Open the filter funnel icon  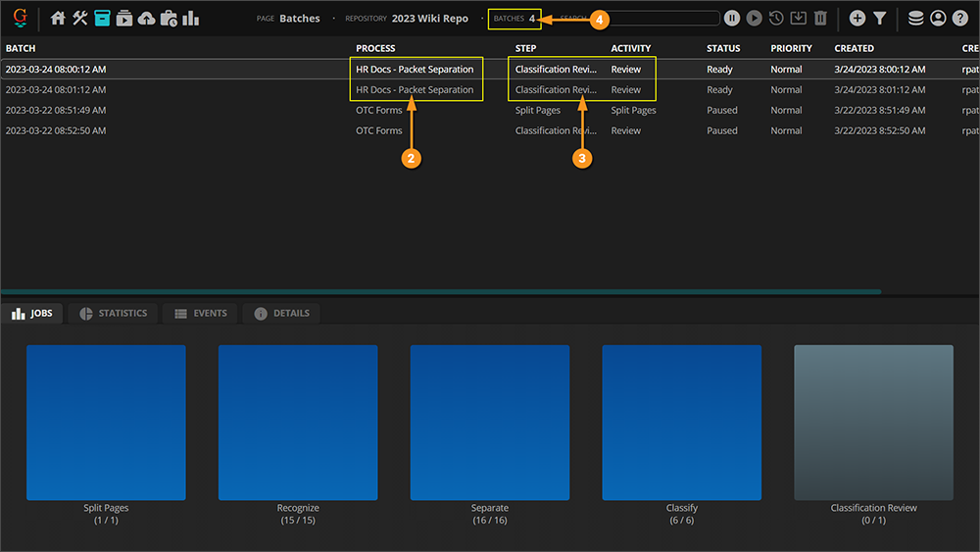[880, 18]
